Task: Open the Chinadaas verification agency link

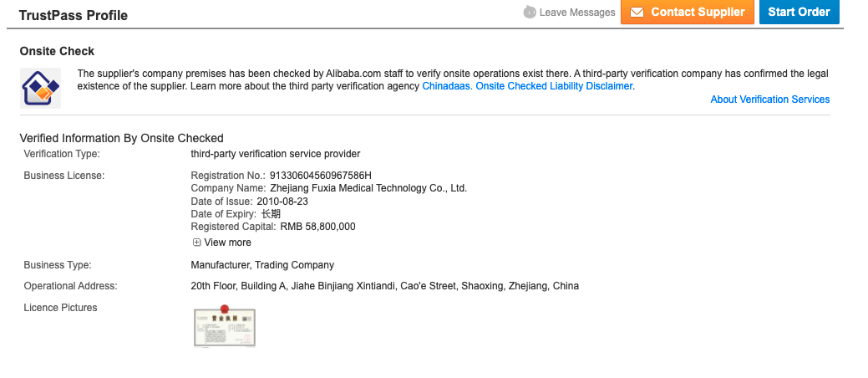Action: pos(447,86)
